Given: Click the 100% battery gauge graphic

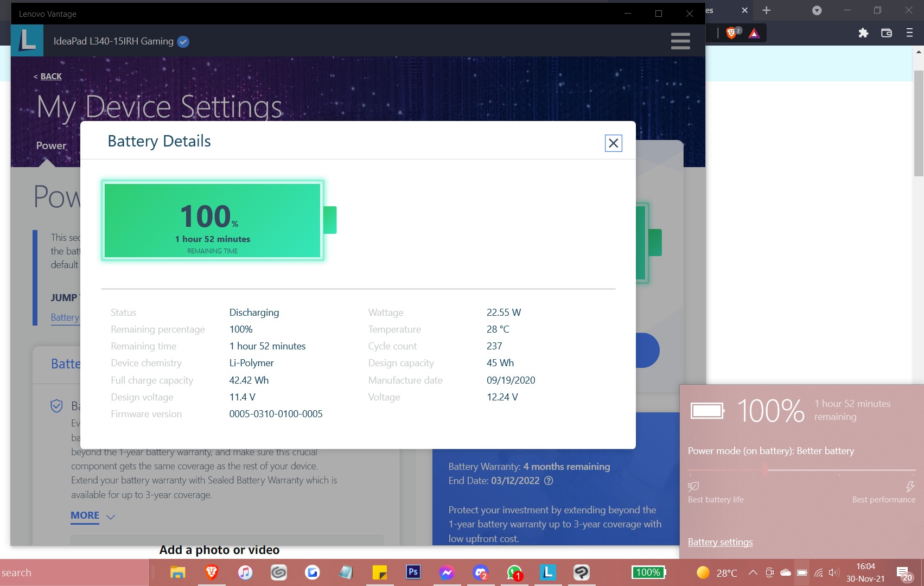Looking at the screenshot, I should (219, 220).
